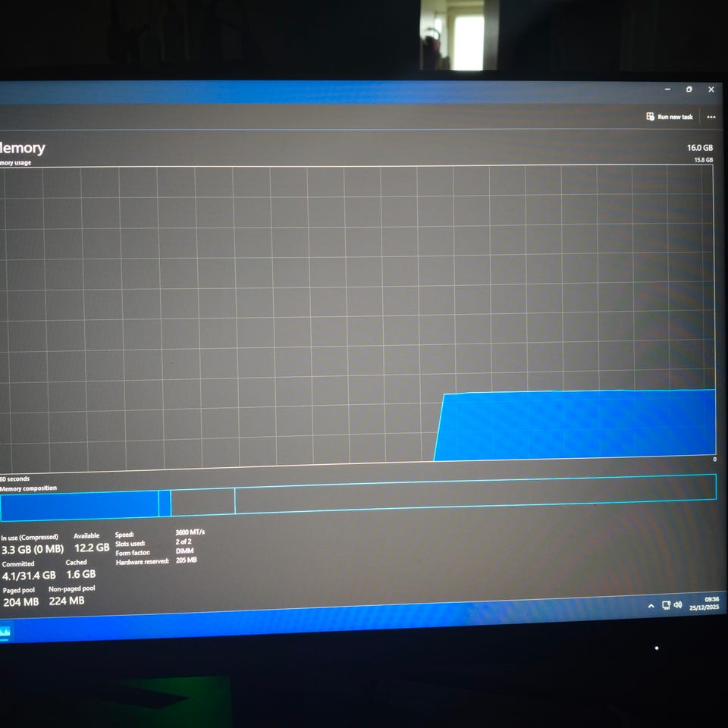
Task: Restore down the Task Manager window
Action: (x=689, y=89)
